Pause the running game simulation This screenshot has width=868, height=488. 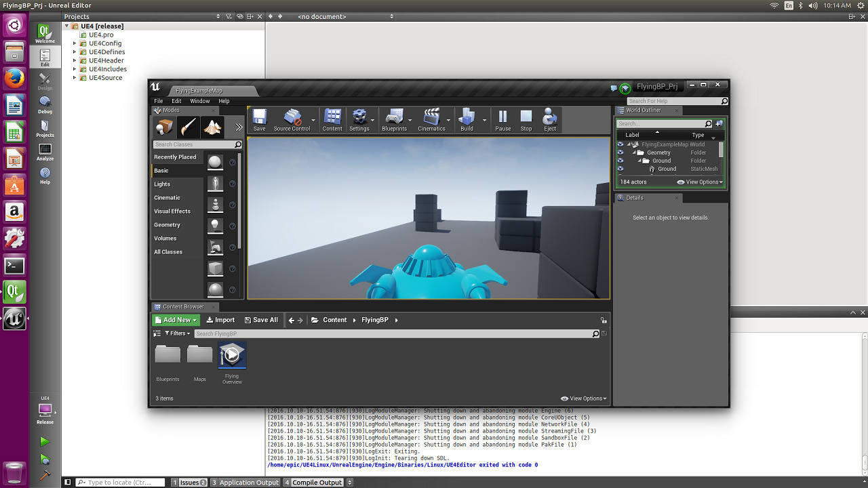click(x=502, y=117)
